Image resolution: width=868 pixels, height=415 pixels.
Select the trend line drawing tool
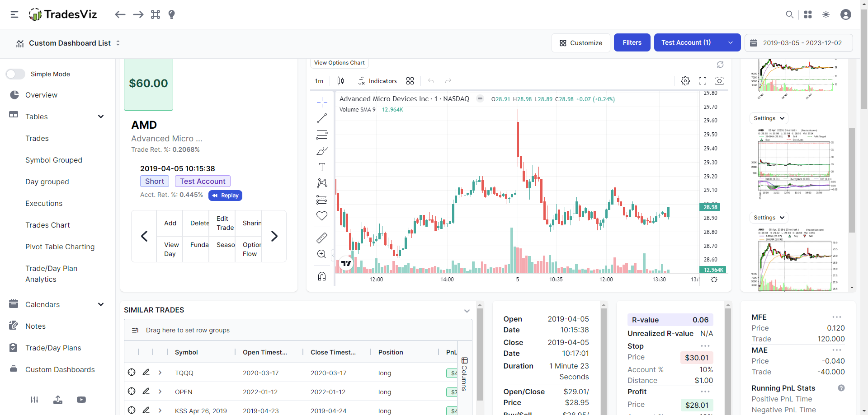point(322,118)
